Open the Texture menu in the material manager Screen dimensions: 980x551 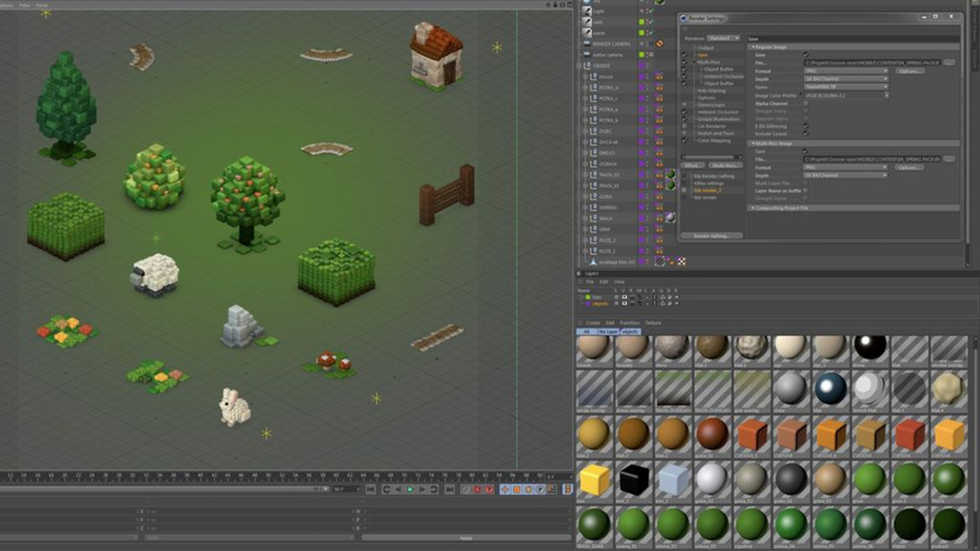(x=653, y=323)
